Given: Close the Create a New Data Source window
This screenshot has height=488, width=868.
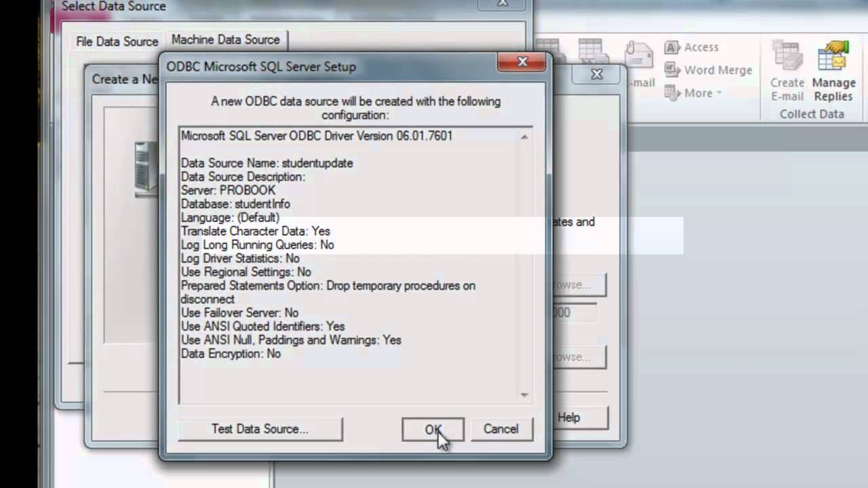Looking at the screenshot, I should [597, 75].
